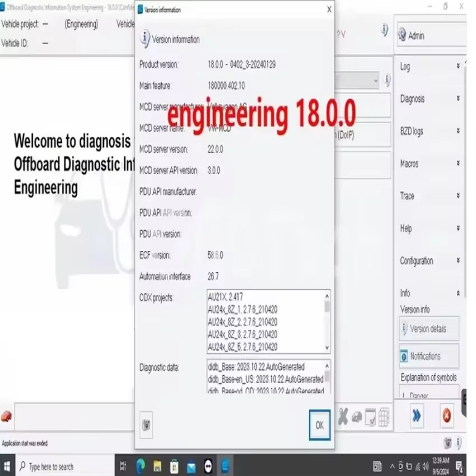This screenshot has height=476, width=476.
Task: Open the network icon in system tray
Action: [417, 466]
